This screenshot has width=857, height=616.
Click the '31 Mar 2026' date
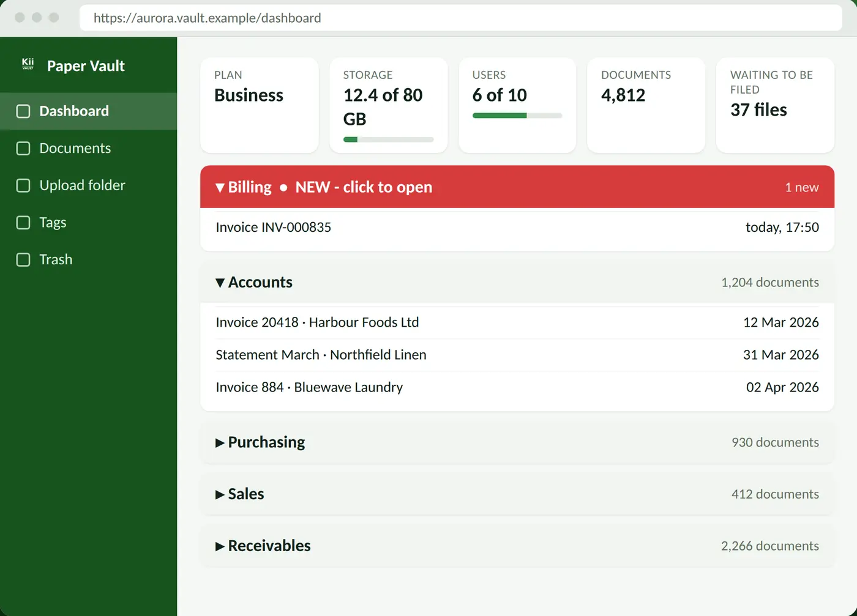pos(781,355)
